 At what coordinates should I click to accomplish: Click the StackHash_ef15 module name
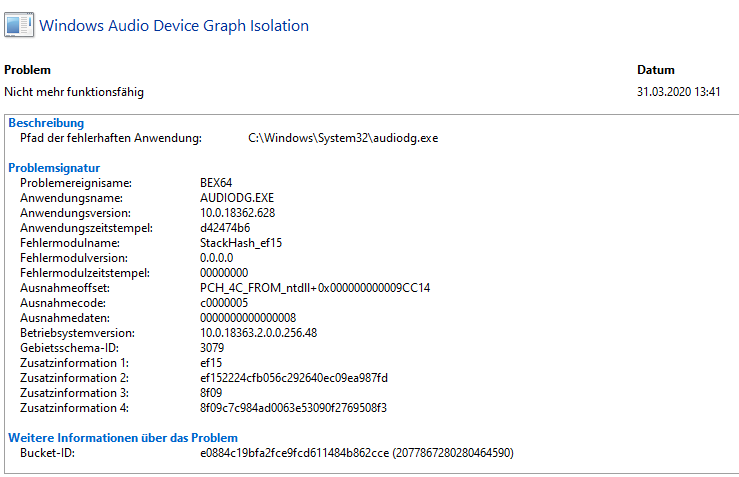(241, 243)
